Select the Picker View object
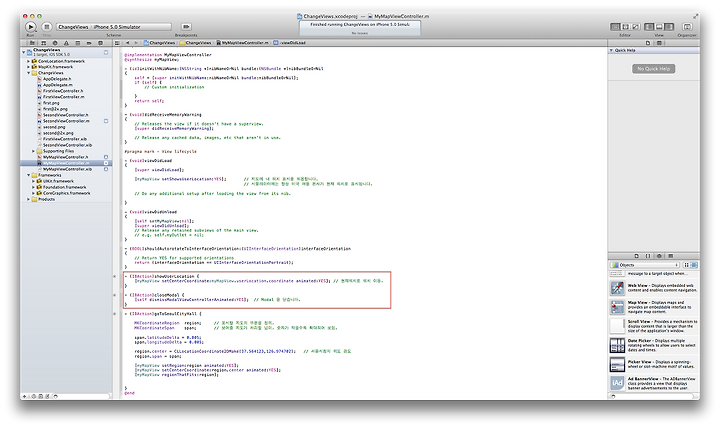Viewport: 720px width, 428px height. (x=654, y=365)
